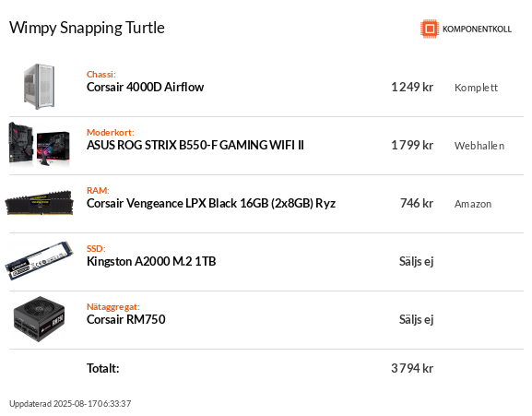Click the 746 kr RAM price
532x416 pixels.
click(x=417, y=203)
